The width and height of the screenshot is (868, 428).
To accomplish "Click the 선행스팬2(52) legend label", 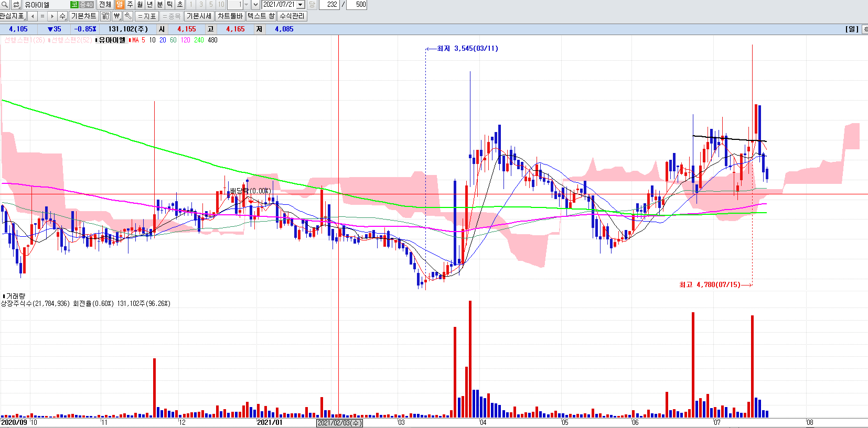I will coord(71,40).
